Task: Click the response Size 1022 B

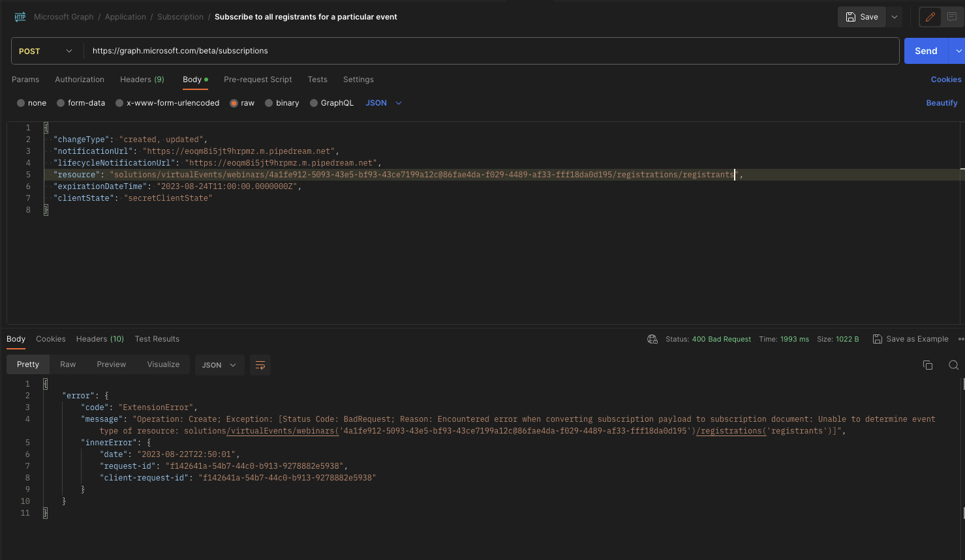Action: [838, 339]
